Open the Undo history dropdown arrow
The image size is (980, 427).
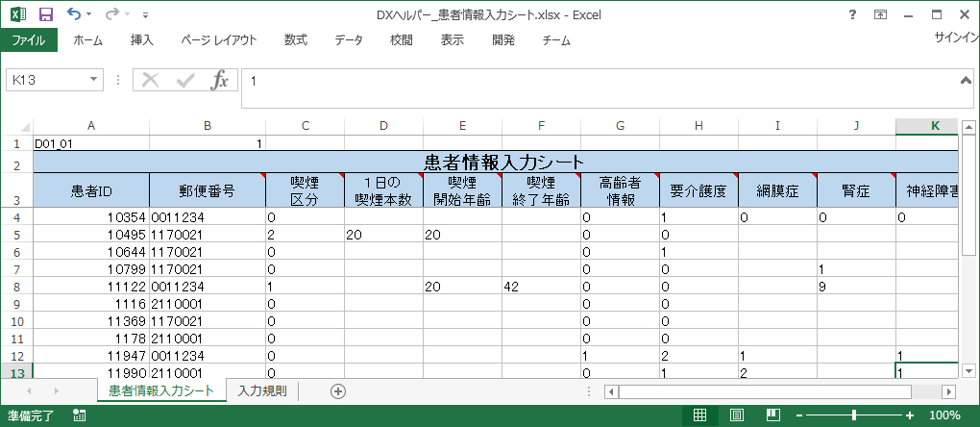90,15
